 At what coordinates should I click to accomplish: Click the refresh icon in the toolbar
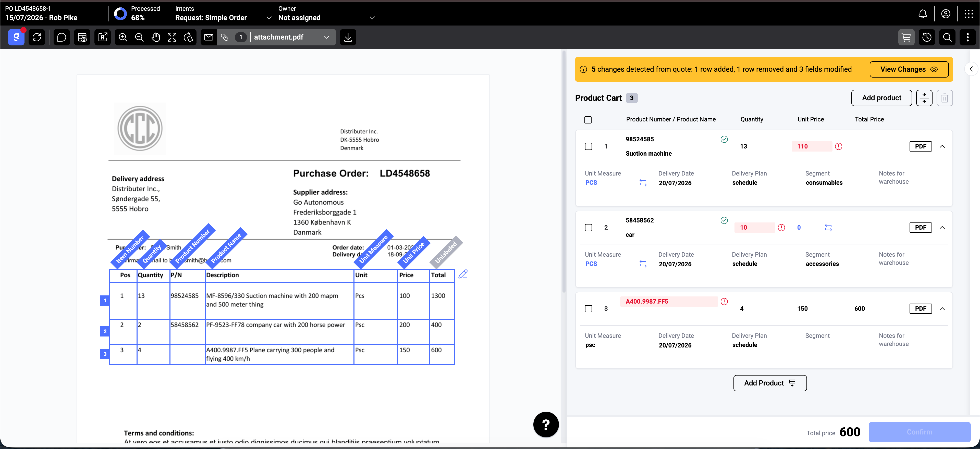[x=37, y=37]
